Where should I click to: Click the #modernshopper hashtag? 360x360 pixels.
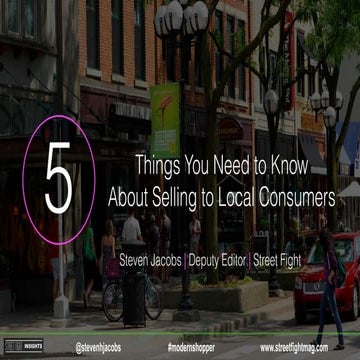click(191, 348)
